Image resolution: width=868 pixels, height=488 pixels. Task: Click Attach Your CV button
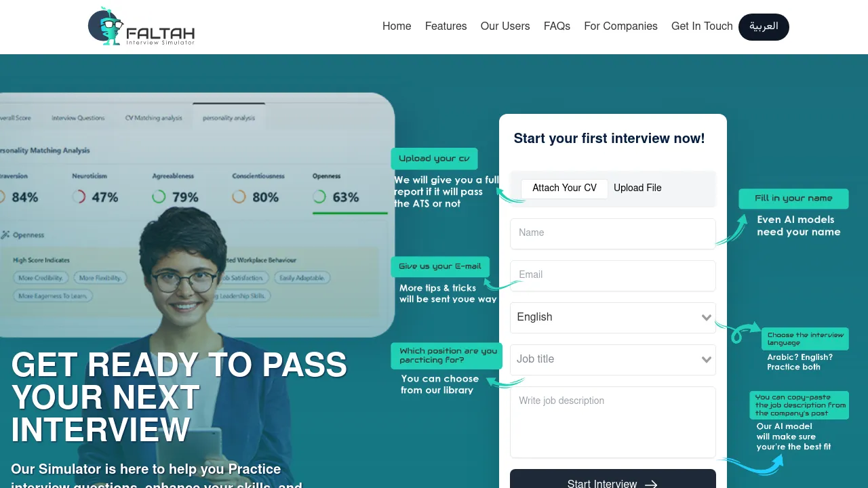point(564,188)
